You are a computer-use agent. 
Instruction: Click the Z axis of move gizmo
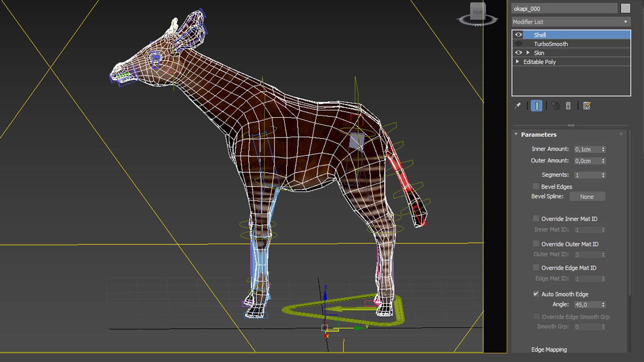point(325,295)
